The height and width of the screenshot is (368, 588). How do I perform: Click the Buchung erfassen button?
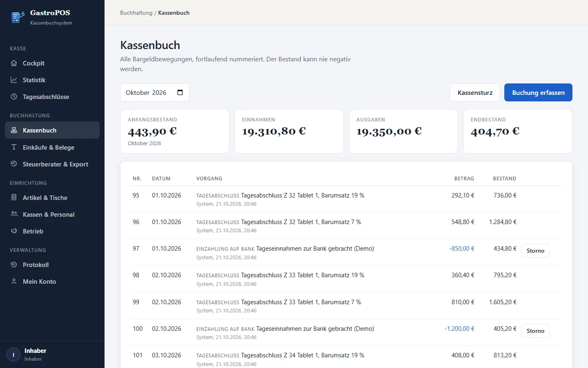click(x=538, y=92)
